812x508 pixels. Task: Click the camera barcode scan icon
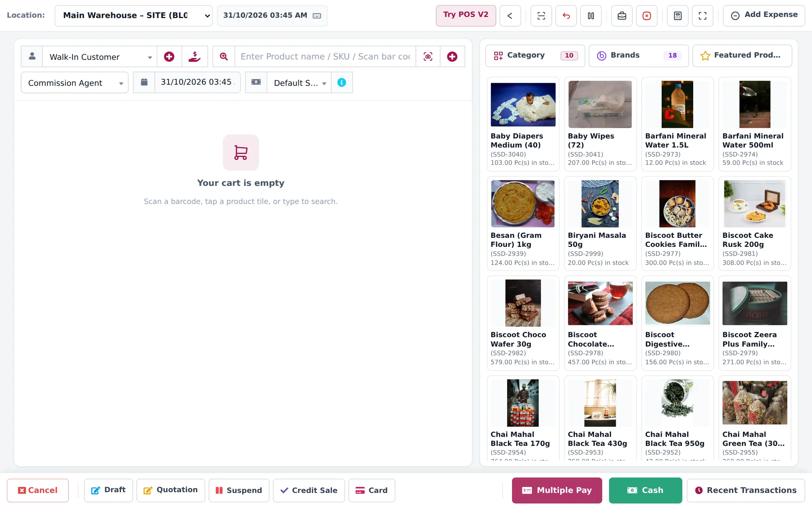click(x=428, y=57)
